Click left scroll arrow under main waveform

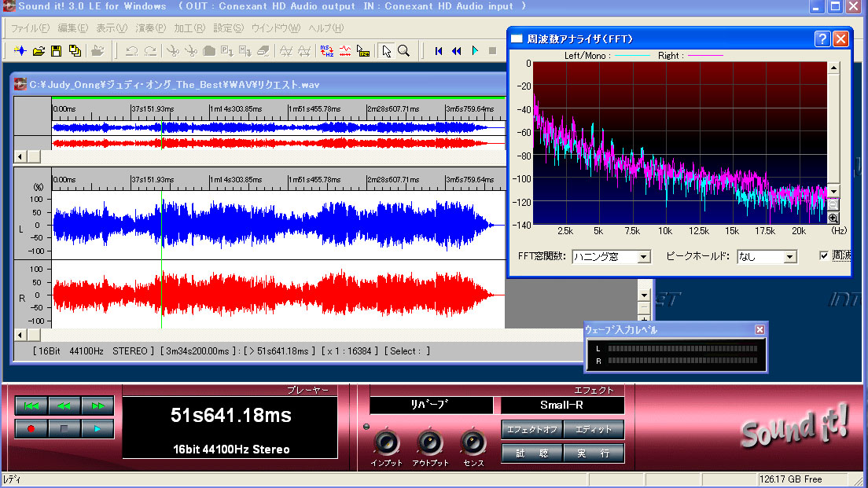tap(20, 335)
